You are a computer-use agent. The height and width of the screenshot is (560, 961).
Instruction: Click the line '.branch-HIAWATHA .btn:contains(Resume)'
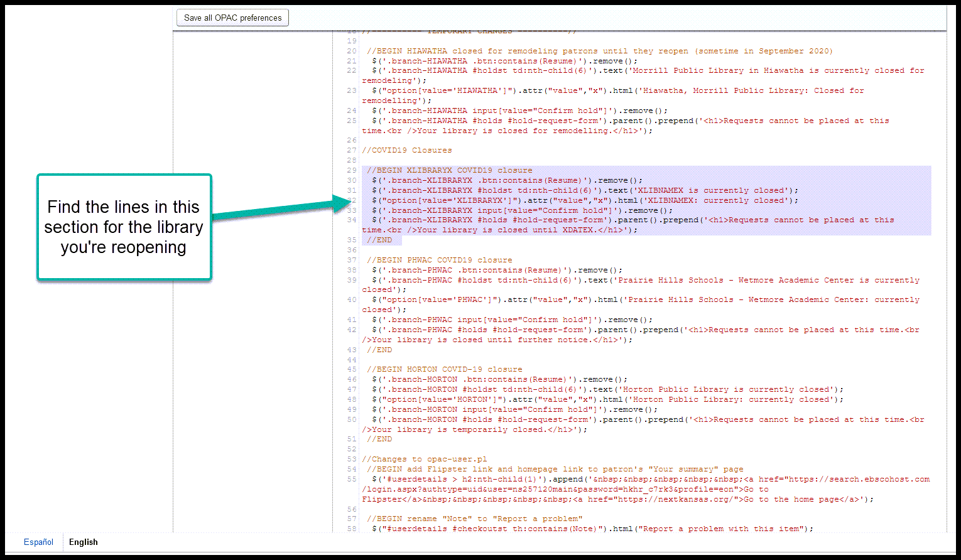504,61
